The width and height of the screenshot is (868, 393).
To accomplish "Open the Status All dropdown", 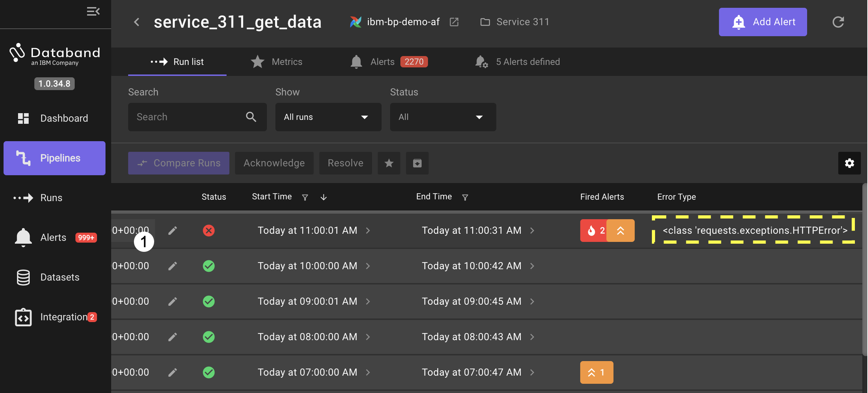I will tap(443, 117).
